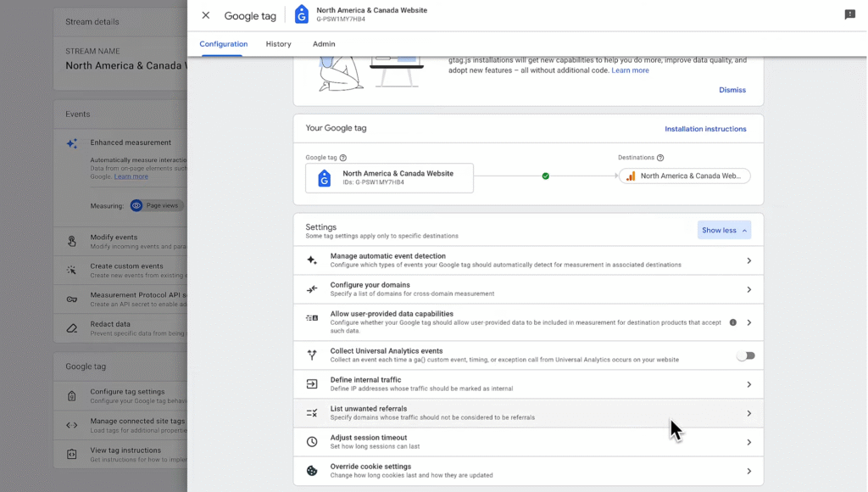Click the Destinations help icon
Screen dimensions: 868x492
pyautogui.click(x=660, y=158)
